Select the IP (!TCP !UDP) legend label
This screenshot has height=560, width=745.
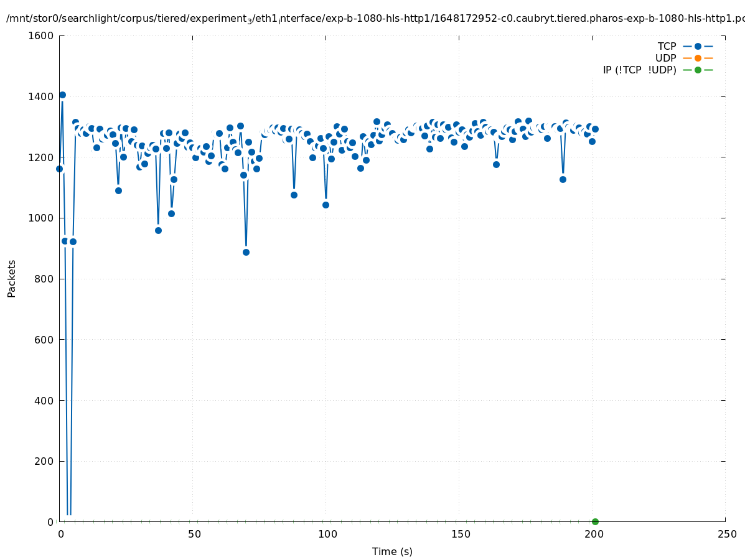[639, 70]
